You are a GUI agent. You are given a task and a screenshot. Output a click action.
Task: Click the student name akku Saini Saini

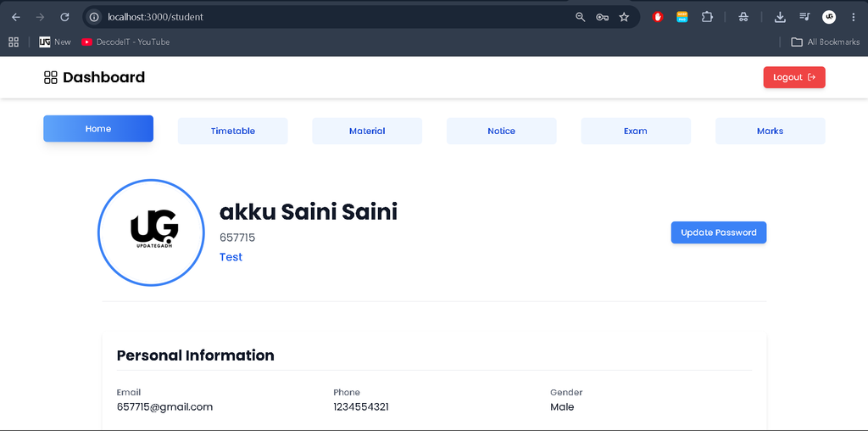pyautogui.click(x=309, y=212)
